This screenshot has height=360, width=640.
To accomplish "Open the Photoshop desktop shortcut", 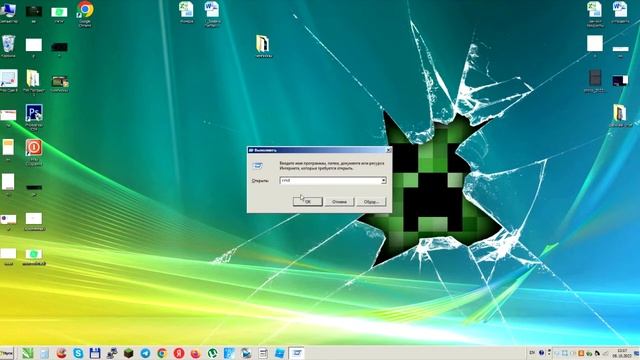I will pyautogui.click(x=34, y=118).
